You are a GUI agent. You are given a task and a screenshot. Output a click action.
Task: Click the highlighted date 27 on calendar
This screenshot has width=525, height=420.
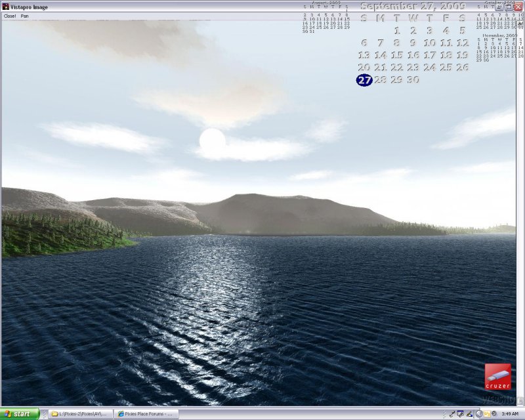click(x=364, y=80)
